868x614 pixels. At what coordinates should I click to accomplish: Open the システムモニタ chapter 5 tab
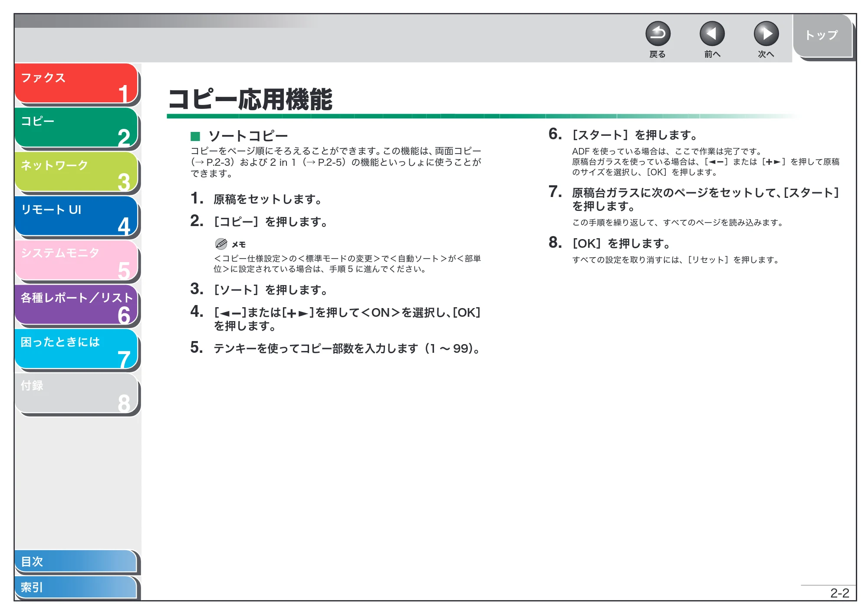click(x=76, y=260)
